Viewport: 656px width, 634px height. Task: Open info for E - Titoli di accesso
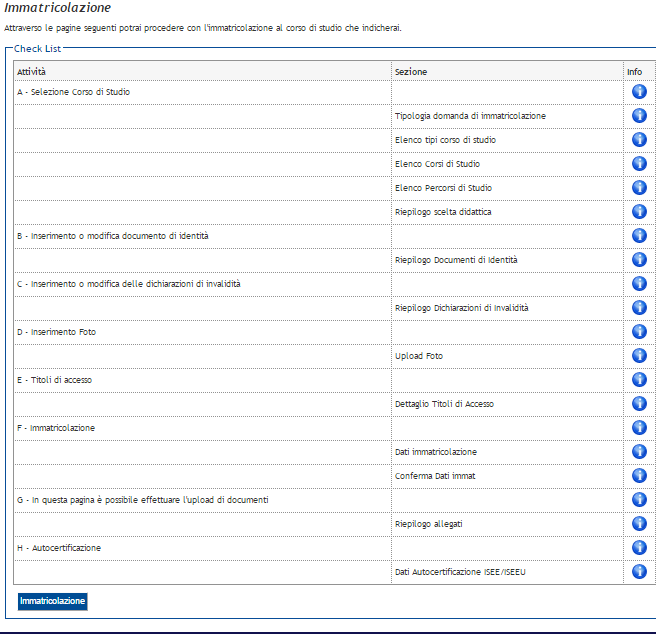[x=639, y=379]
